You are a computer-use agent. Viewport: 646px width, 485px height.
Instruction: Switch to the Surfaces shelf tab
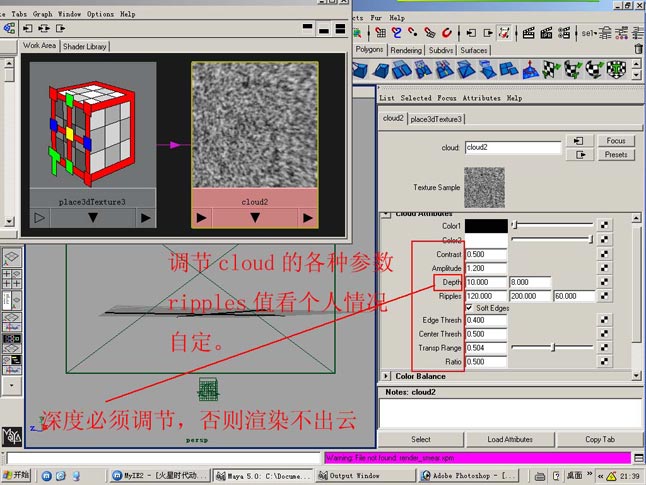474,50
